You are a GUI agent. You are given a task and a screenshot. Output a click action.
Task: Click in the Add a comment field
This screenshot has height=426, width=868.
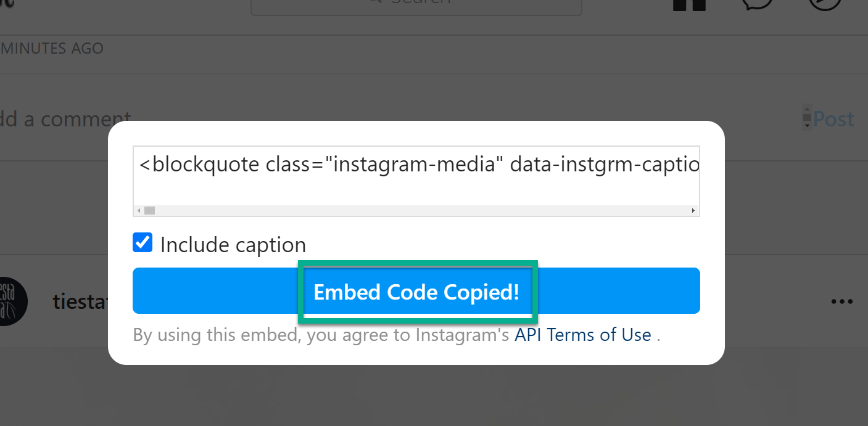pos(68,118)
